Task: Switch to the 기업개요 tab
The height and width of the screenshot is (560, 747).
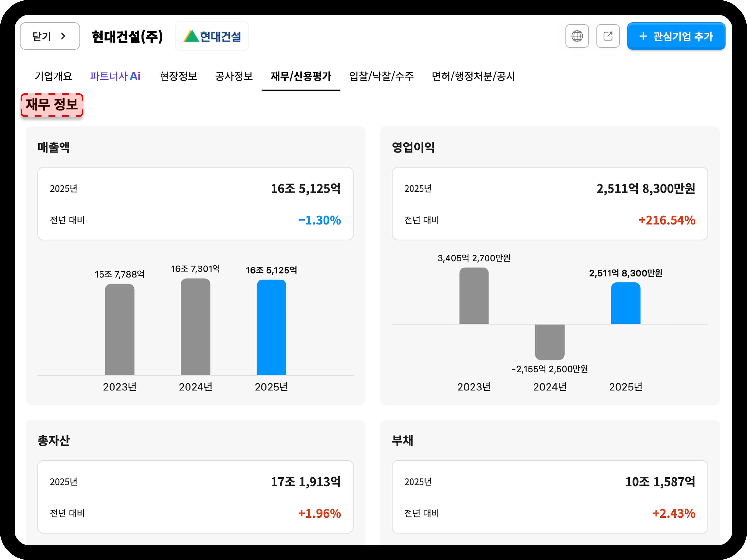Action: (53, 76)
